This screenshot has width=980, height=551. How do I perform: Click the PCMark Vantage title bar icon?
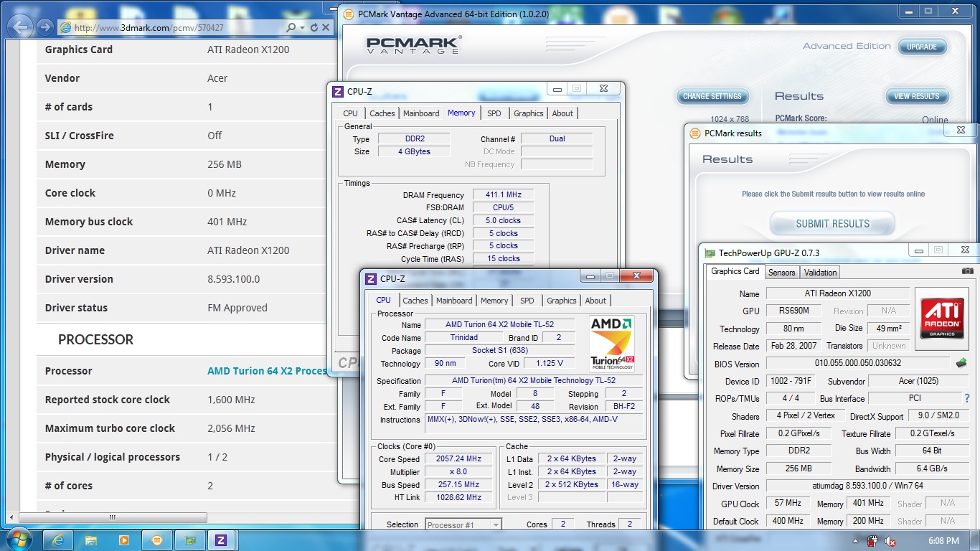click(x=349, y=13)
